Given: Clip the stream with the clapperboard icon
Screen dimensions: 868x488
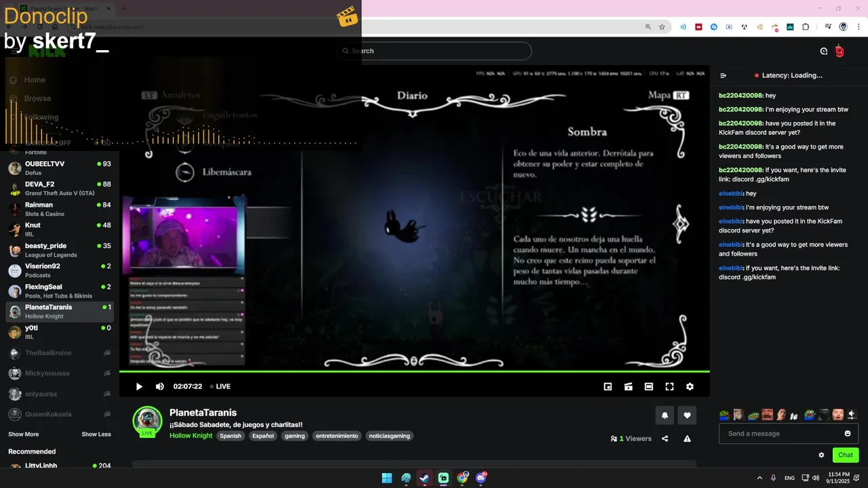Looking at the screenshot, I should (x=629, y=386).
